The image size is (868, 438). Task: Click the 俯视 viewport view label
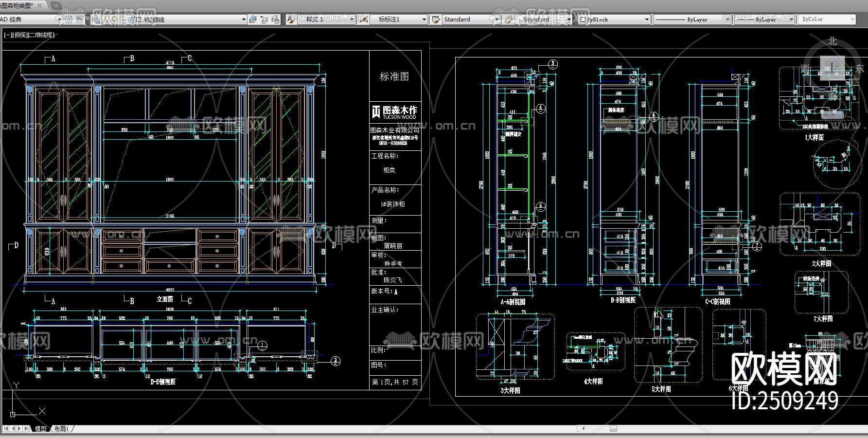20,35
